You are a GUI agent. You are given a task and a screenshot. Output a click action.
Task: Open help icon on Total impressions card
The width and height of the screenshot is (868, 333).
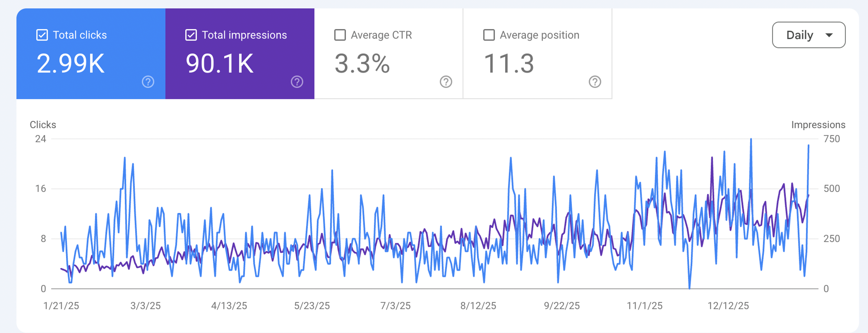pos(297,82)
